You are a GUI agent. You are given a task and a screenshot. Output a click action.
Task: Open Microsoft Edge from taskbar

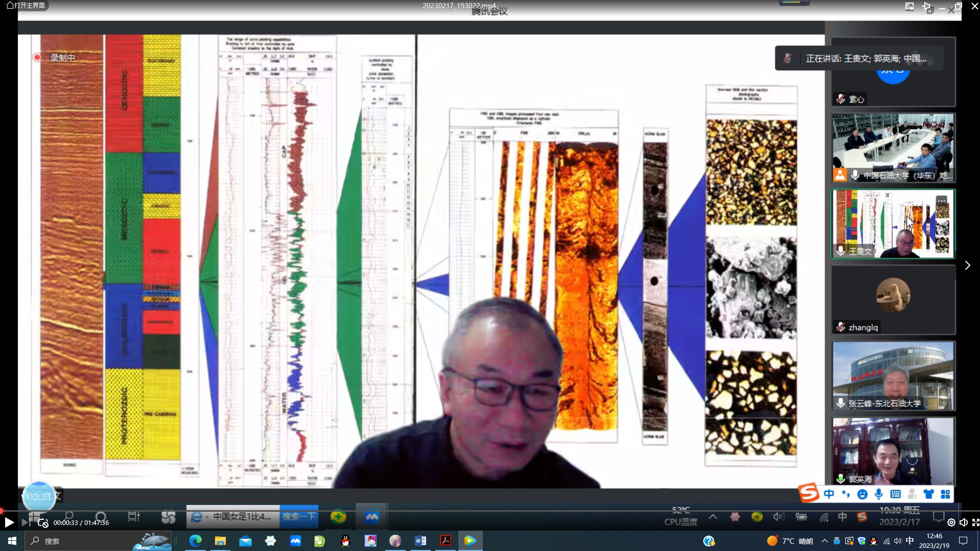coord(195,541)
